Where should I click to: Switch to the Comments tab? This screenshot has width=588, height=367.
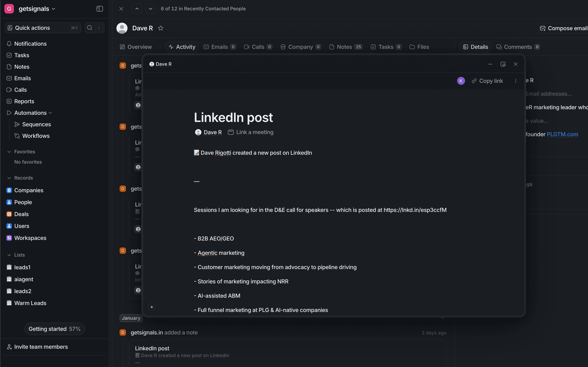(x=518, y=47)
